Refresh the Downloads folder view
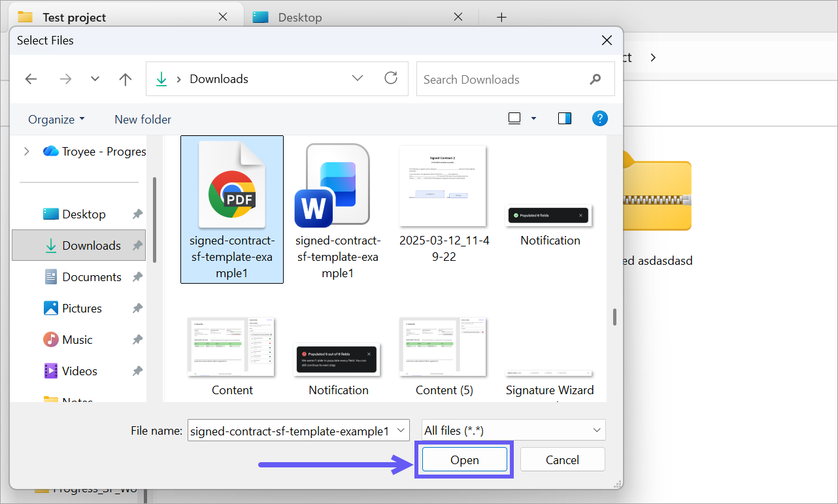Image resolution: width=838 pixels, height=504 pixels. [x=391, y=77]
